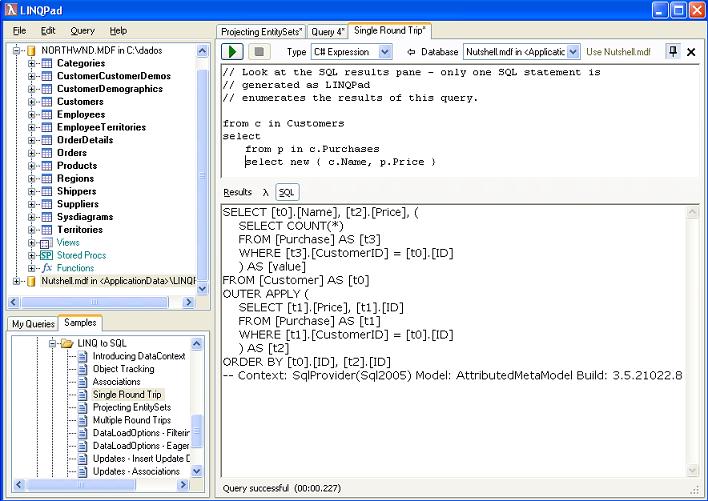Screen dimensions: 708x501
Task: Open the Edit menu
Action: (48, 31)
